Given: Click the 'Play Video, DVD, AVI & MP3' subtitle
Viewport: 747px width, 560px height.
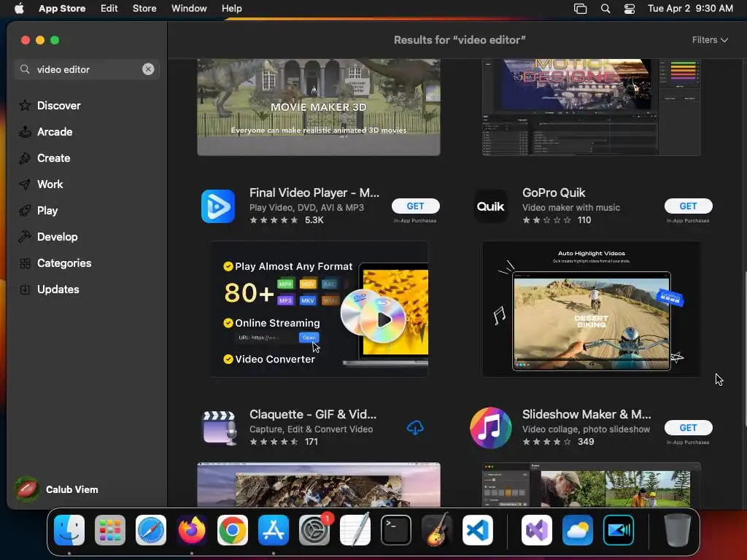Looking at the screenshot, I should [306, 208].
